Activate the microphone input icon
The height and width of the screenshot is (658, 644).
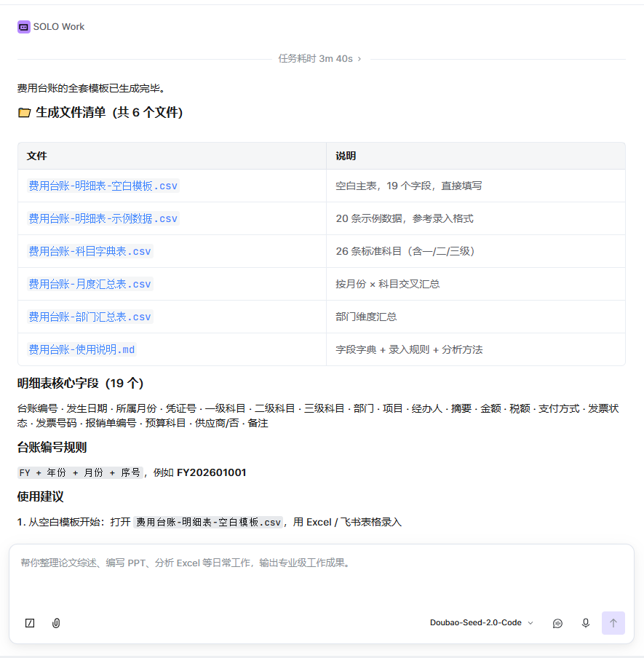click(x=586, y=623)
